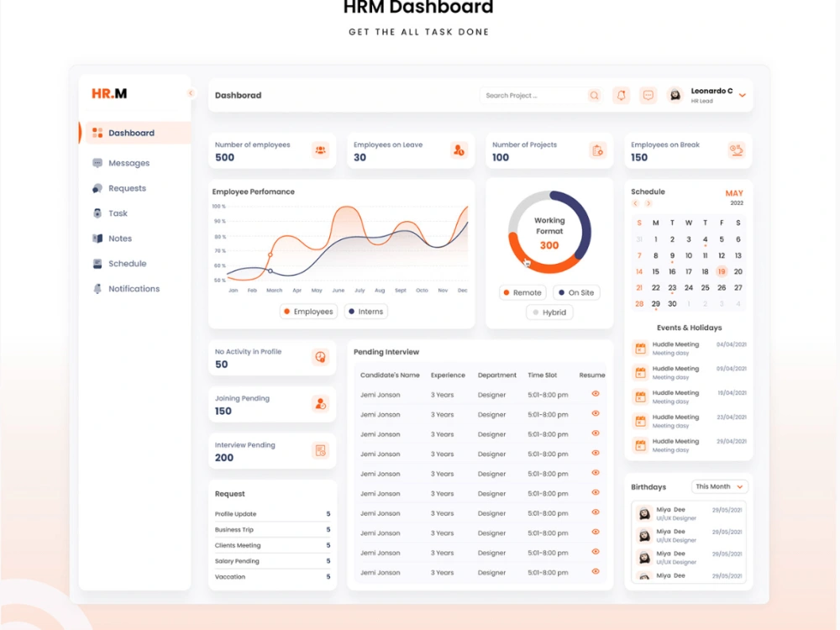This screenshot has width=840, height=630.
Task: Go to previous month in Schedule
Action: pos(635,203)
